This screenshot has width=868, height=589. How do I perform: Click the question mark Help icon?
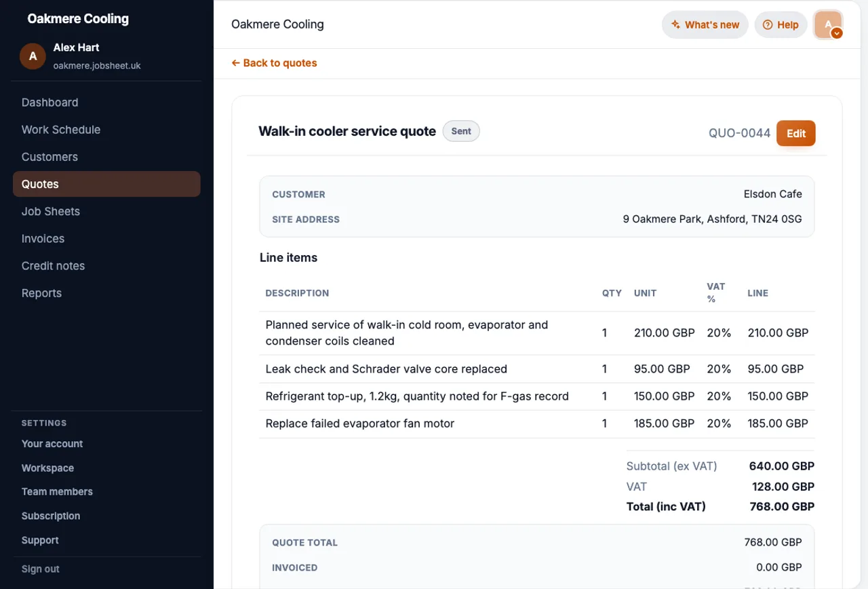768,24
